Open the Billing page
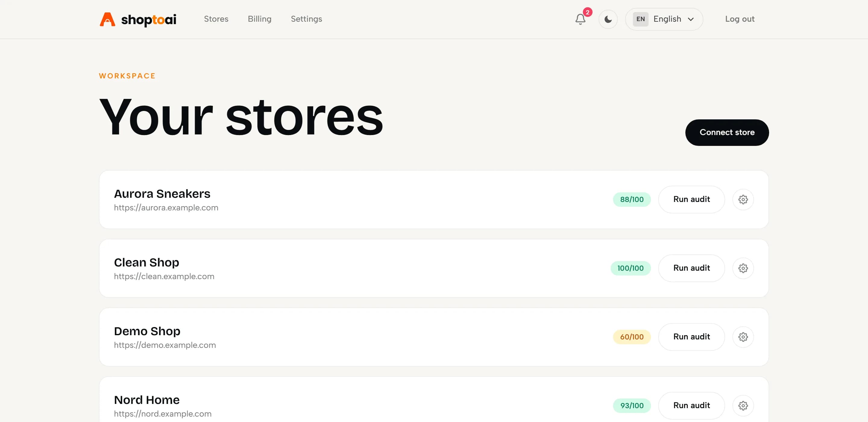This screenshot has width=868, height=422. pyautogui.click(x=259, y=19)
